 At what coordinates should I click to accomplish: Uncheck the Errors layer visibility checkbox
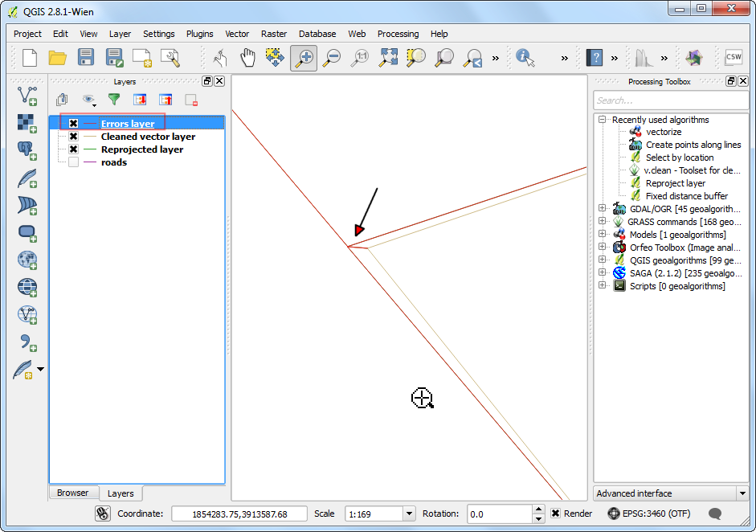click(x=73, y=124)
